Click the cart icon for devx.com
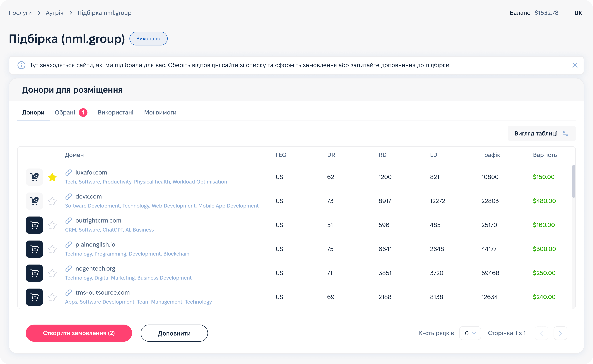The image size is (593, 364). coord(34,201)
